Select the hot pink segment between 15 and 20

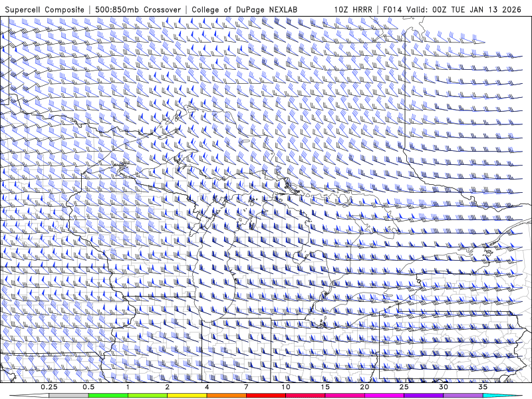tap(344, 396)
